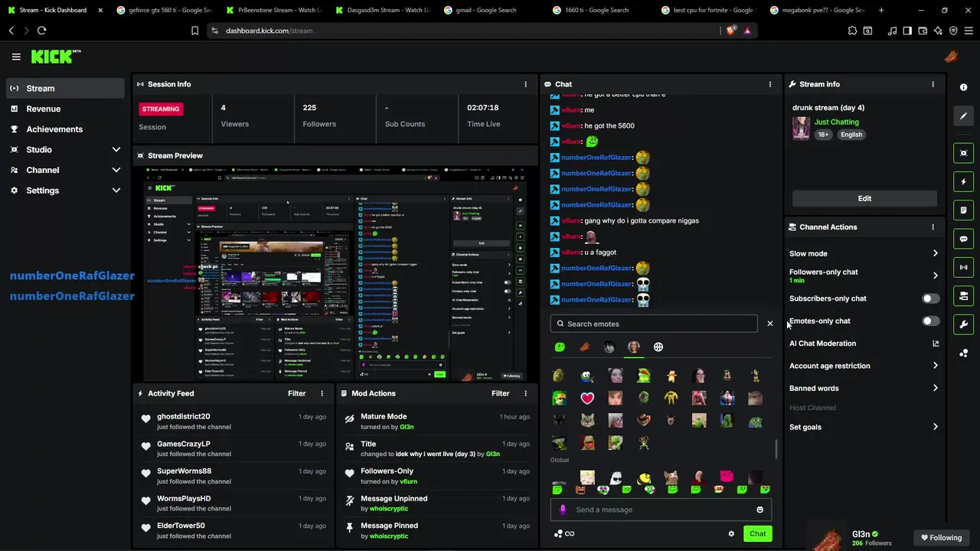Click the pencil edit icon in right toolbar

[x=963, y=116]
